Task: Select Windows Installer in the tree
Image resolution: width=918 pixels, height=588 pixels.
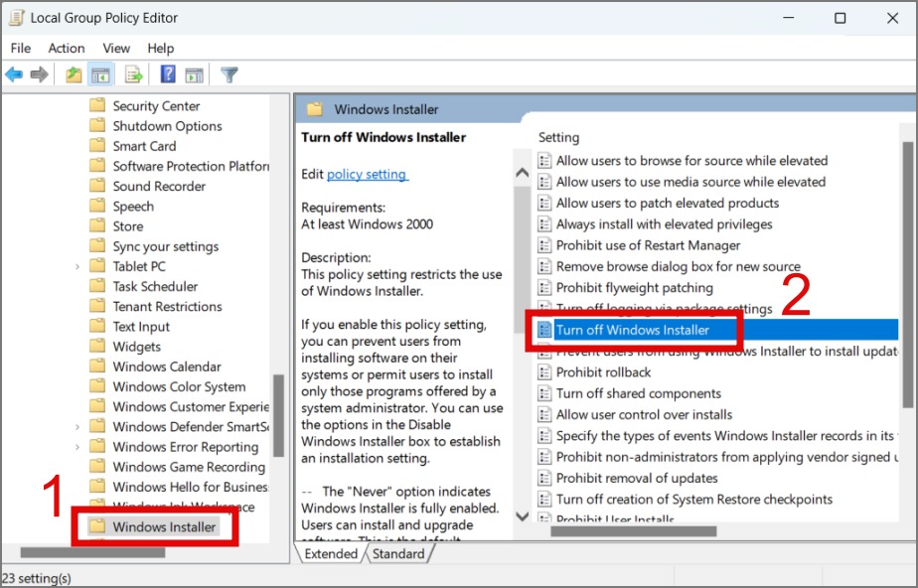Action: 164,527
